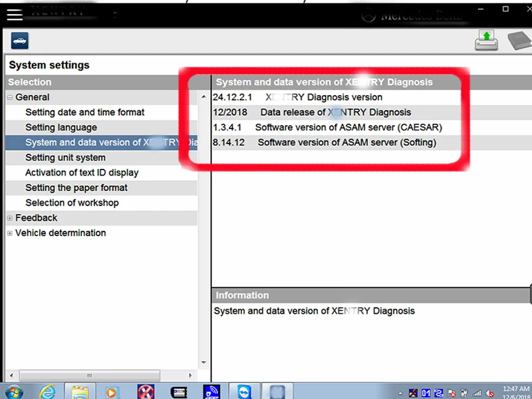Image resolution: width=532 pixels, height=399 pixels.
Task: Click the Feedback label in tree
Action: [x=37, y=218]
